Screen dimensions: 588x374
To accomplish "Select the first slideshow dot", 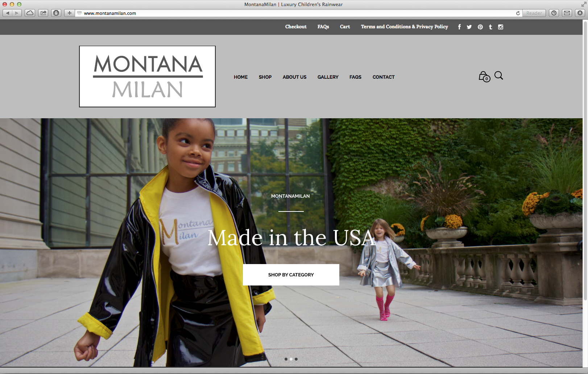I will [x=286, y=359].
